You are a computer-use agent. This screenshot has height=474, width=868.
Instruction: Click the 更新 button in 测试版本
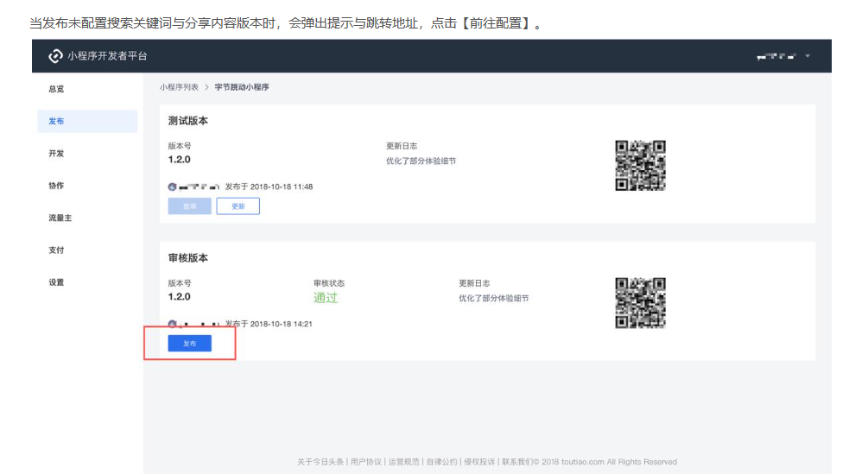coord(238,206)
